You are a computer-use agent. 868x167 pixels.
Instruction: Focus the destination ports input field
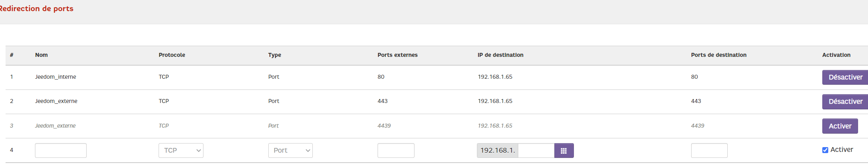pos(709,151)
